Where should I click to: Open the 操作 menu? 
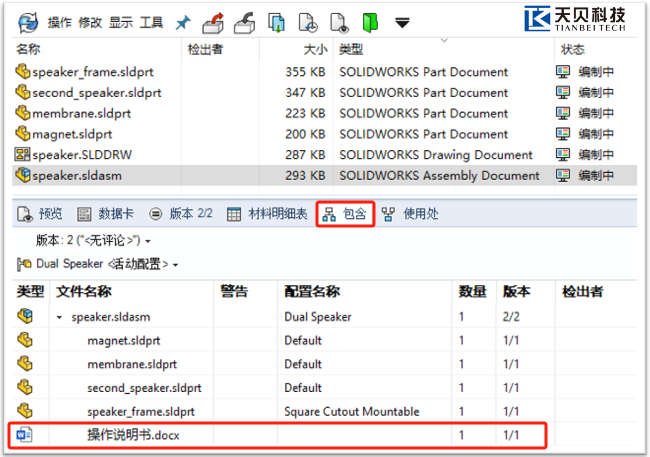tap(59, 22)
